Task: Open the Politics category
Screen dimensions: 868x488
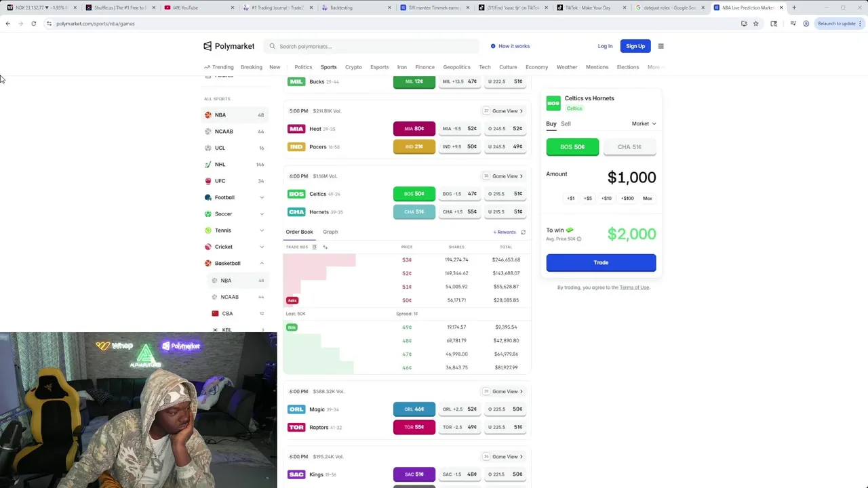Action: [x=303, y=67]
